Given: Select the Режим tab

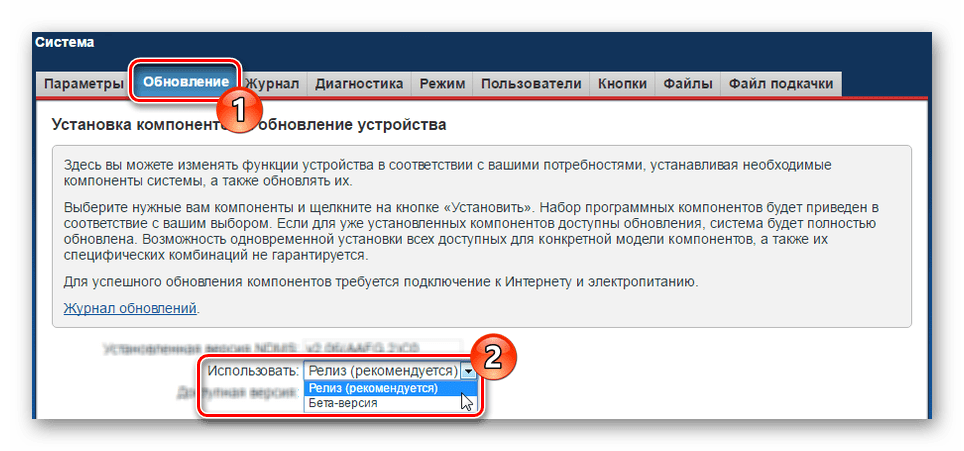Looking at the screenshot, I should 442,84.
